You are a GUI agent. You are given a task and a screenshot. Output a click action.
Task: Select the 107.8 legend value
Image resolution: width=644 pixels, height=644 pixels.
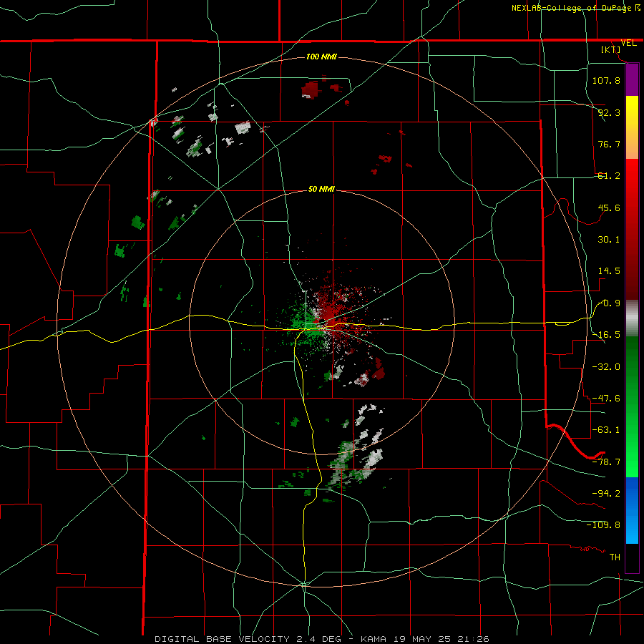[606, 80]
